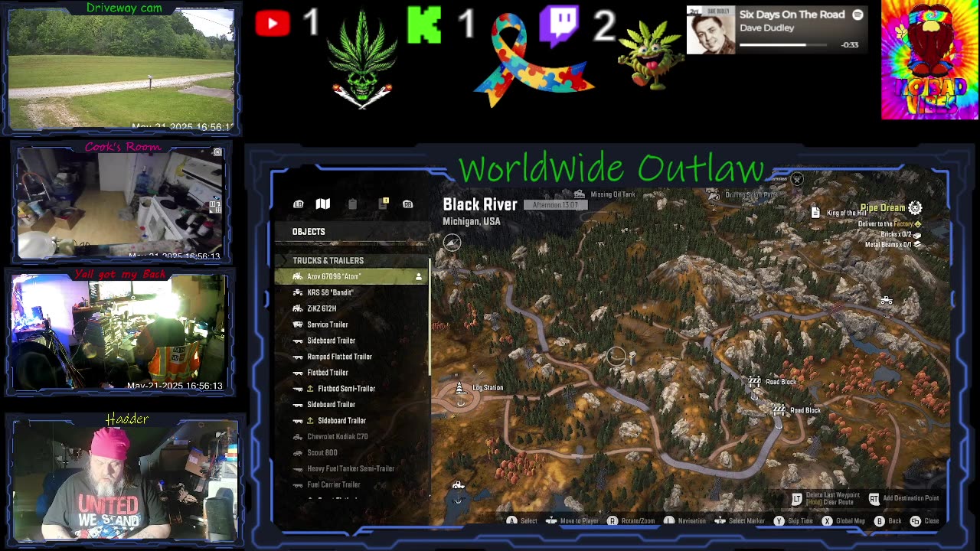The width and height of the screenshot is (980, 551).
Task: Click the tie-dye No Bad Vibes logo
Action: coord(929,60)
